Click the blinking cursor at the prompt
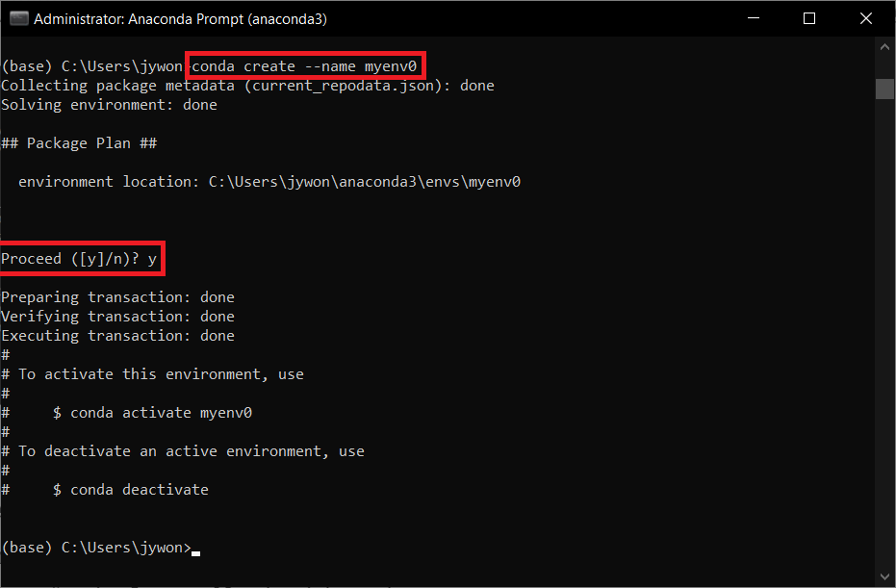896x588 pixels. tap(195, 551)
